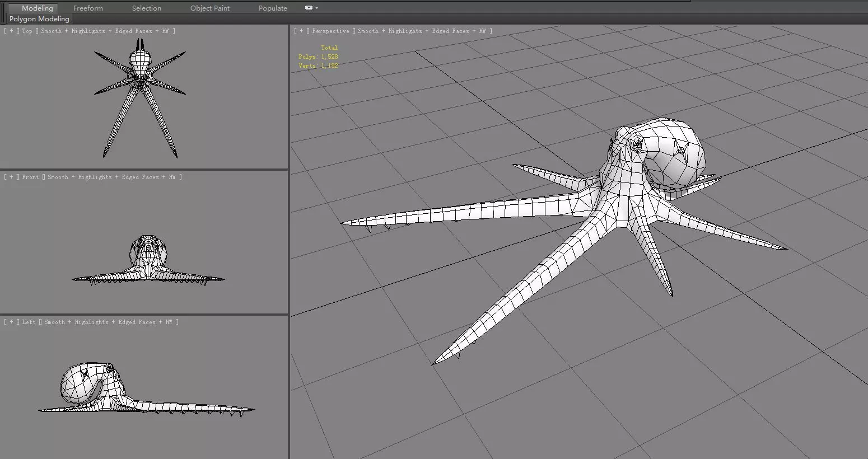
Task: Open the Top viewport plus menu
Action: (11, 31)
